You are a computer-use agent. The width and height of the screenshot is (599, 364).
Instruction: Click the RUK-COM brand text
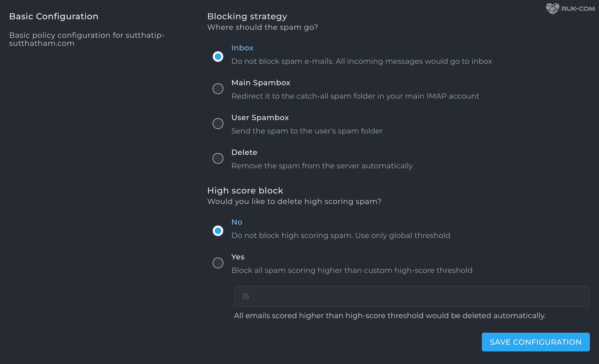(x=578, y=9)
